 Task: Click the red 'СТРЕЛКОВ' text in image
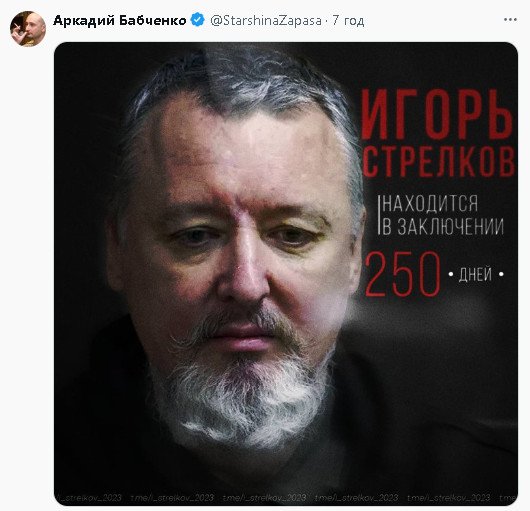(x=438, y=162)
